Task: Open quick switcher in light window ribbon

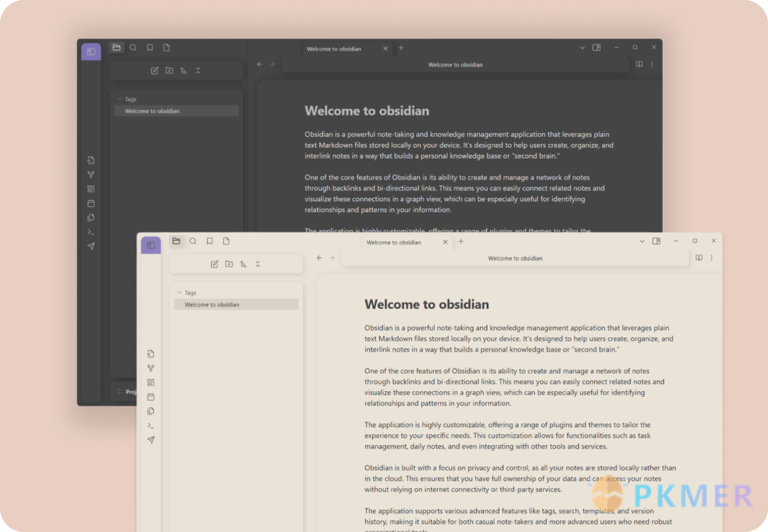Action: pyautogui.click(x=151, y=353)
